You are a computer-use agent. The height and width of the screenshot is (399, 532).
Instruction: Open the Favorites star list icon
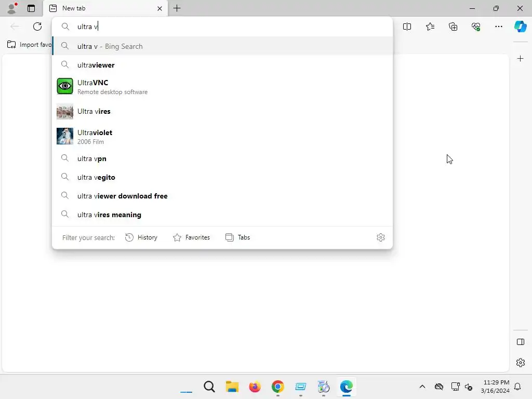(x=430, y=26)
